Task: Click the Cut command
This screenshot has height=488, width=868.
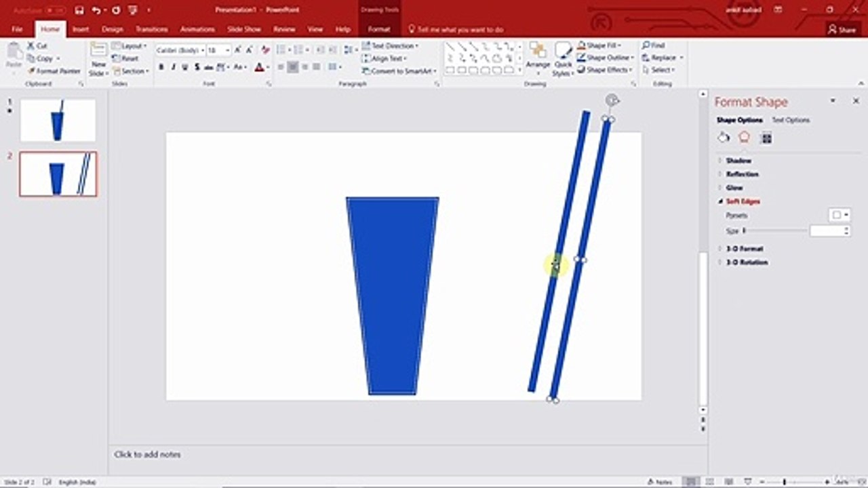Action: pyautogui.click(x=37, y=45)
